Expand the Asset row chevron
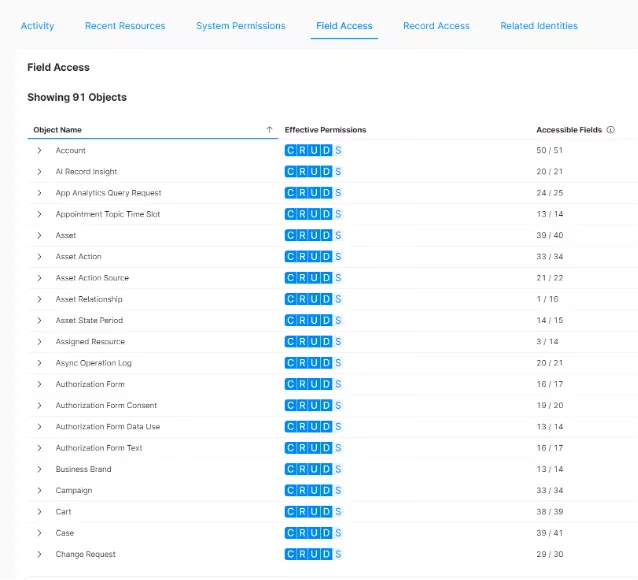638x580 pixels. 39,236
